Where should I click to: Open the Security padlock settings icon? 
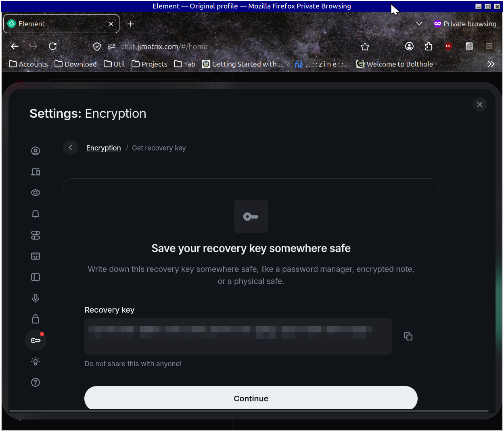click(36, 319)
